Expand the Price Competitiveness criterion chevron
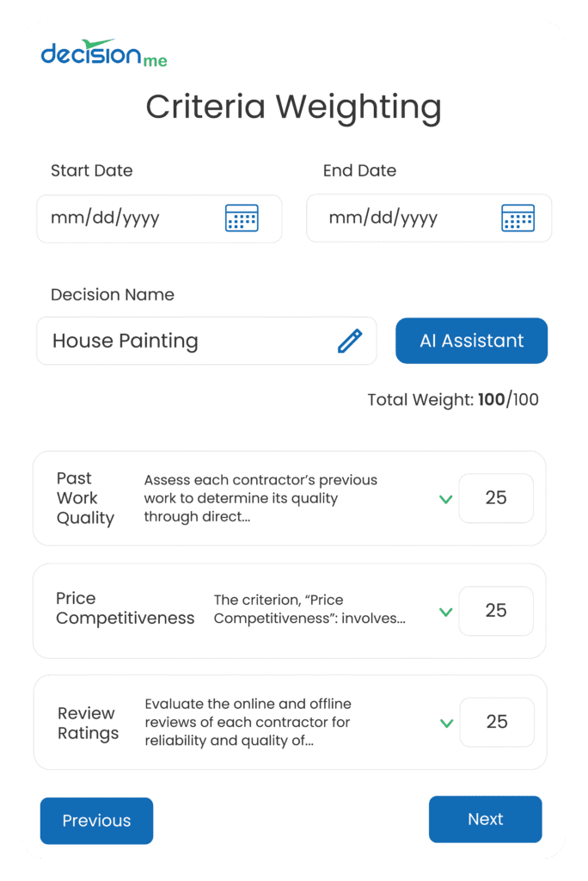Screen dimensions: 588x881 [445, 612]
